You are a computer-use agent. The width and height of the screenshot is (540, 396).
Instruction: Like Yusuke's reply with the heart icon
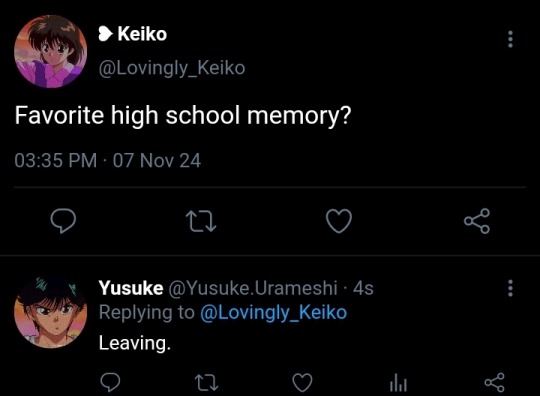[x=302, y=383]
